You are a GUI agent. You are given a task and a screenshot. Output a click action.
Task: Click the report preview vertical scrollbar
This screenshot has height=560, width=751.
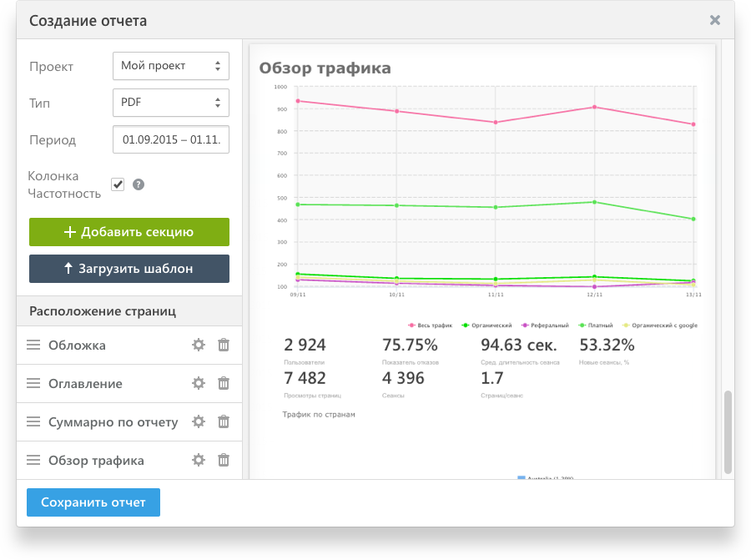(x=728, y=432)
